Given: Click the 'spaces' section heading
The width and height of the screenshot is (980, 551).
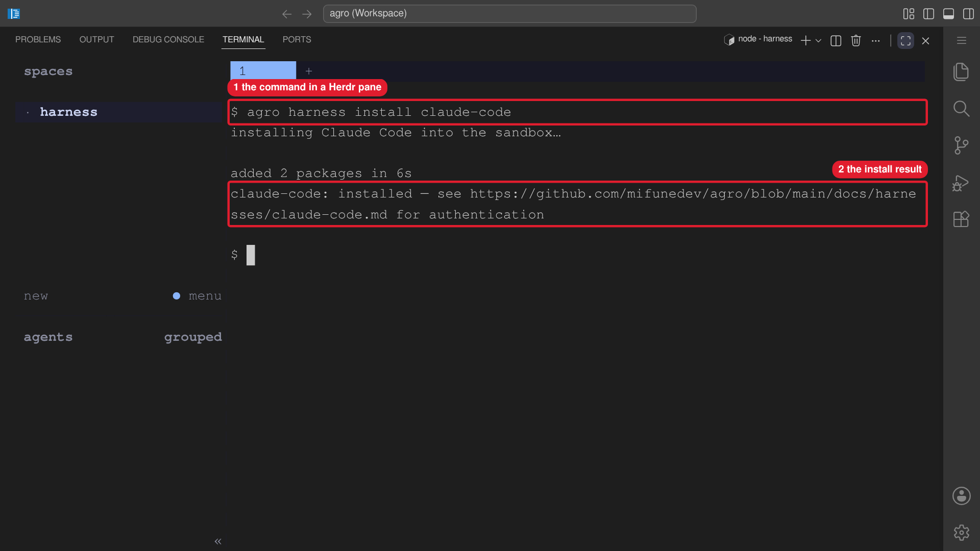Looking at the screenshot, I should point(48,71).
